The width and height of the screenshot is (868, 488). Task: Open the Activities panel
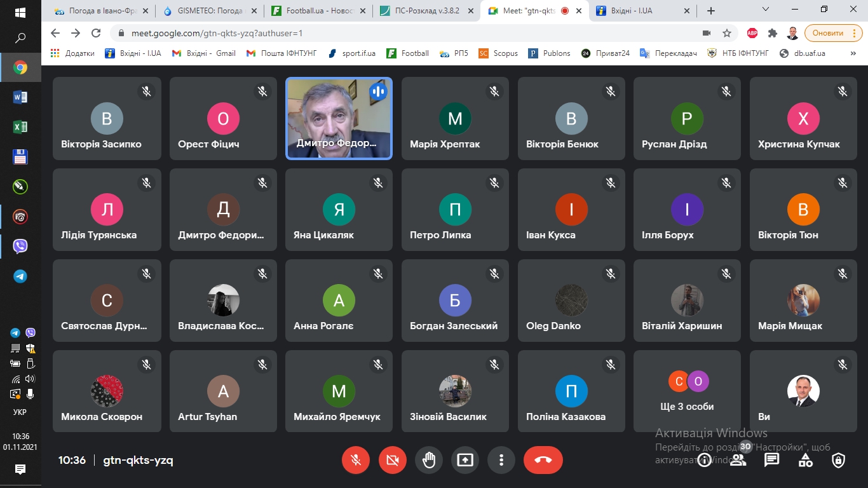click(x=805, y=460)
